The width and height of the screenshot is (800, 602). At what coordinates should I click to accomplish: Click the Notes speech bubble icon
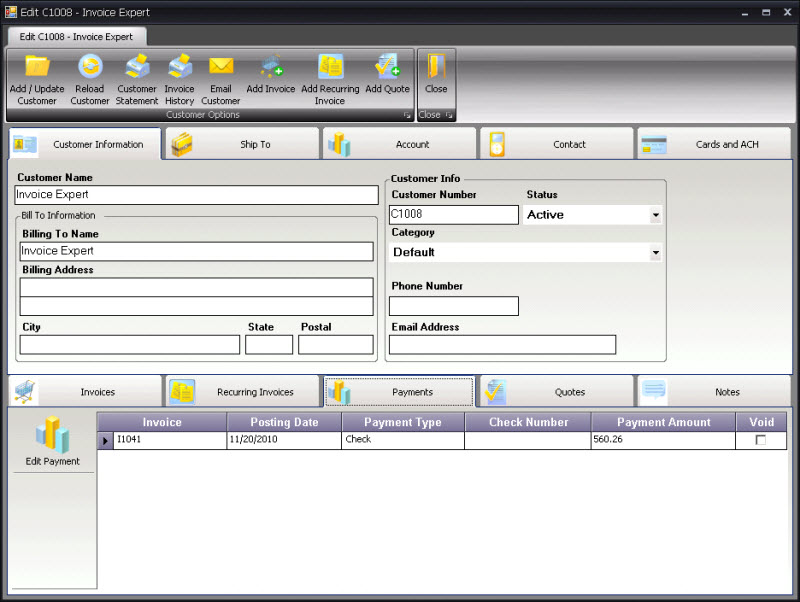point(654,391)
